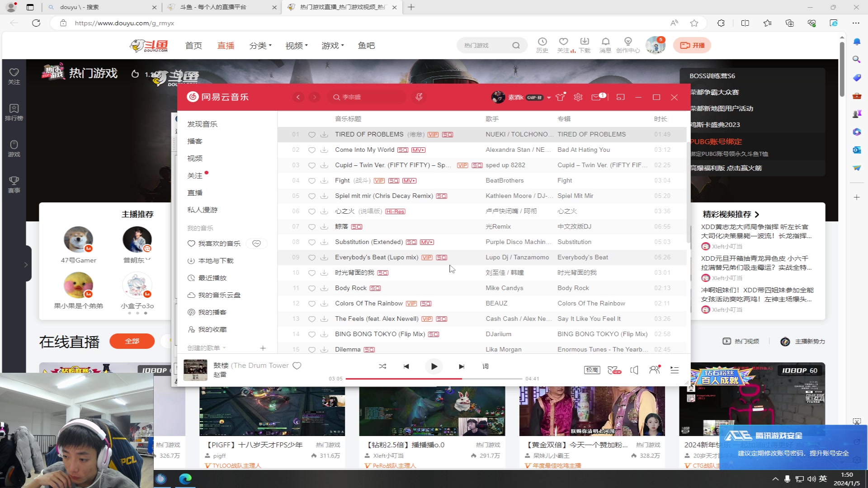Open the album cover of the current song
The width and height of the screenshot is (868, 488).
click(195, 370)
